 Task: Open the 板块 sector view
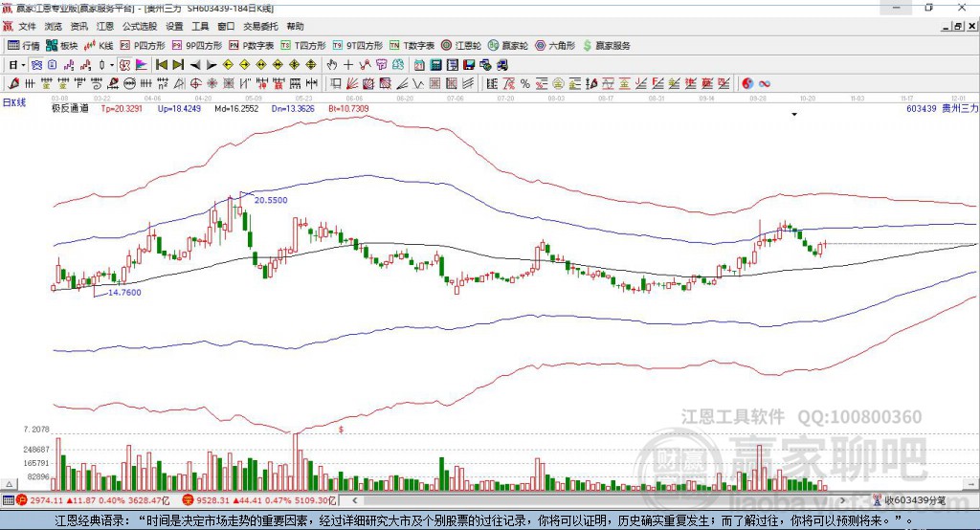[x=62, y=46]
